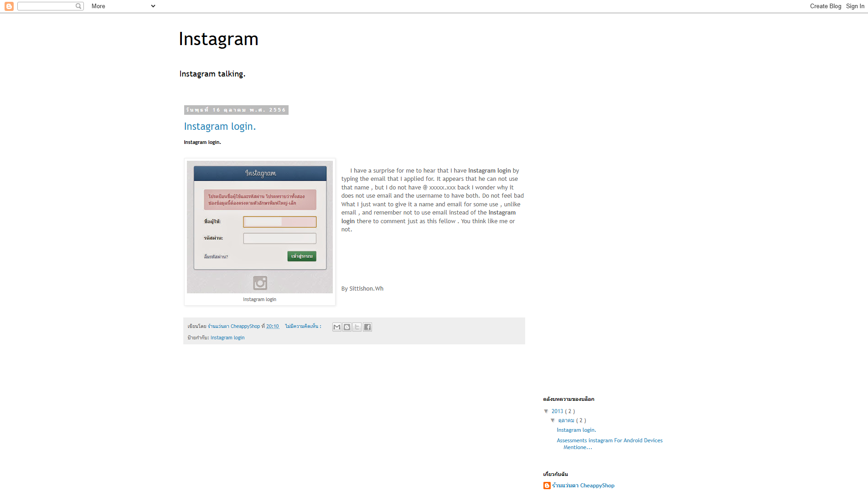The height and width of the screenshot is (491, 868).
Task: Share post to Facebook icon
Action: (367, 327)
